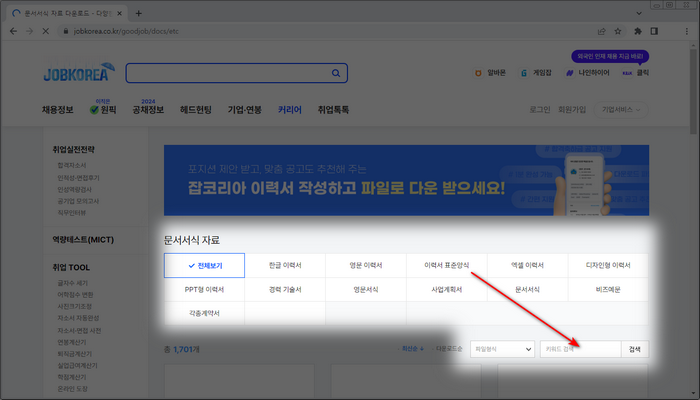
Task: Click the tab search chevron in title bar
Action: [639, 13]
